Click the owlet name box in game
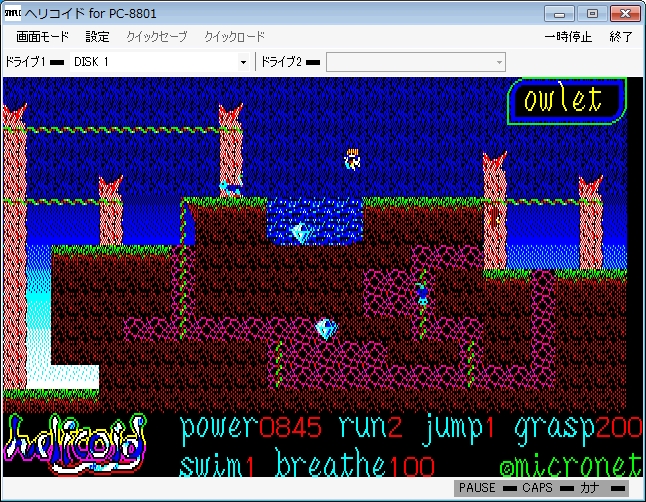The height and width of the screenshot is (502, 646). click(567, 101)
